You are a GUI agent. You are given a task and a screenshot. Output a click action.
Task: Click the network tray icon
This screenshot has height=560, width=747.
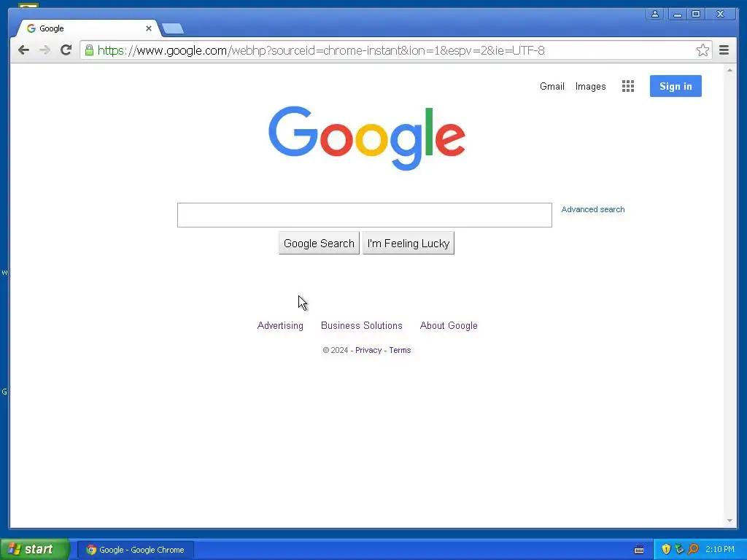[679, 549]
